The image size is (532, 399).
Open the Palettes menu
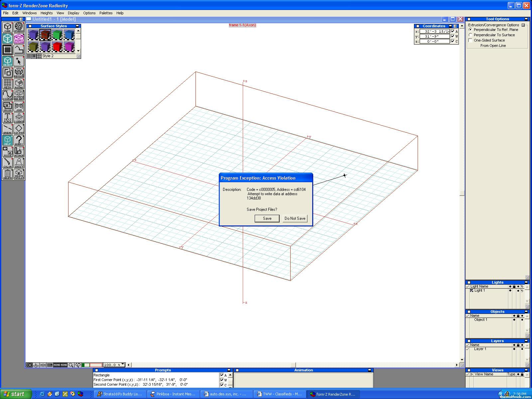point(106,13)
